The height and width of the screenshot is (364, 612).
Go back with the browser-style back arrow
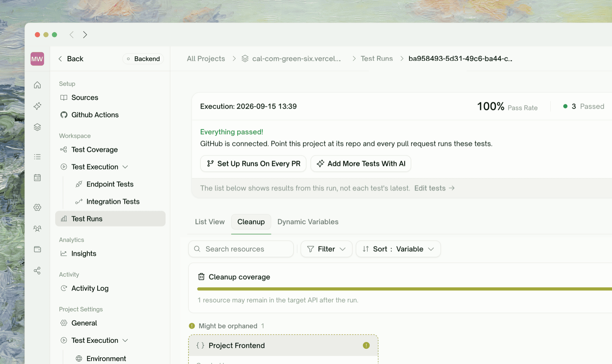72,35
